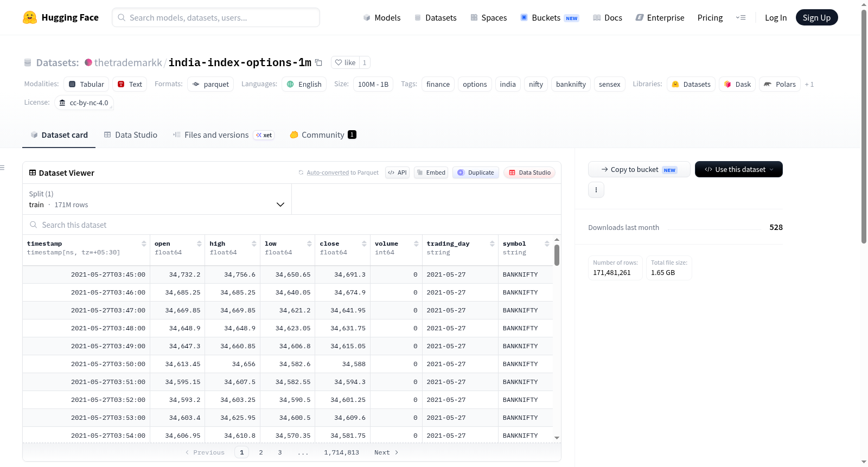Click the API button in Dataset Viewer
The height and width of the screenshot is (467, 868).
(397, 172)
